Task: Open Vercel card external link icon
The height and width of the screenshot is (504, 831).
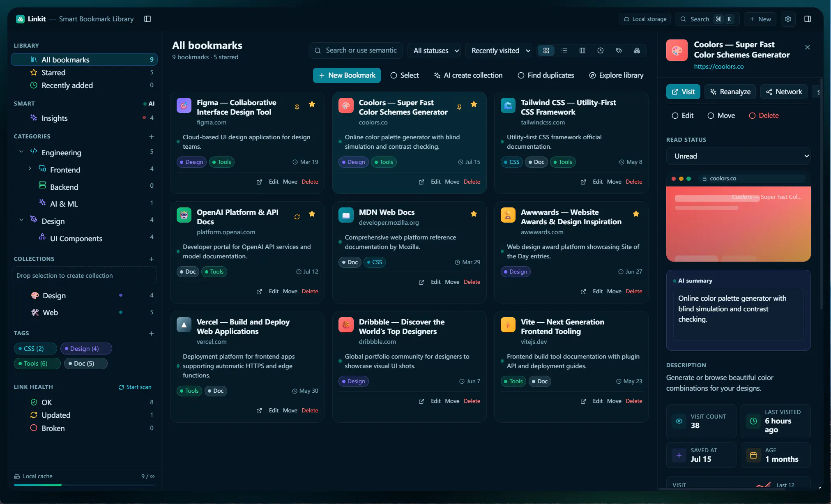Action: (x=259, y=411)
